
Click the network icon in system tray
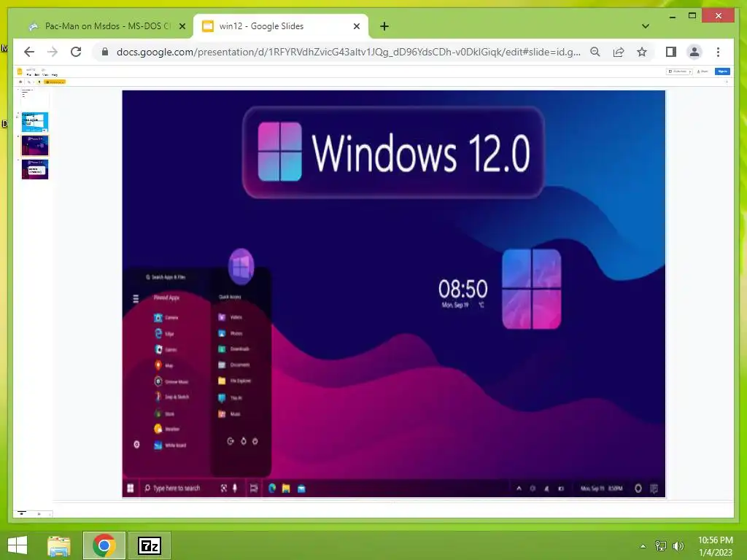click(x=661, y=545)
